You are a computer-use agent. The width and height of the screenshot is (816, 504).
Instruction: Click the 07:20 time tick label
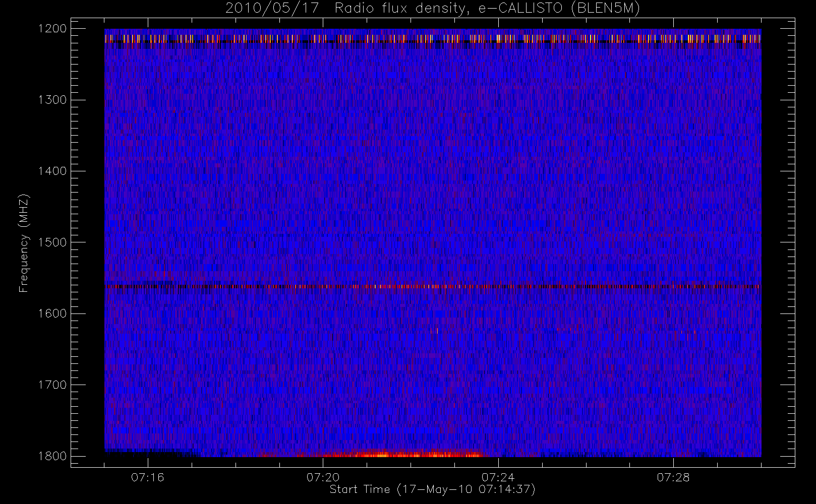coord(323,477)
